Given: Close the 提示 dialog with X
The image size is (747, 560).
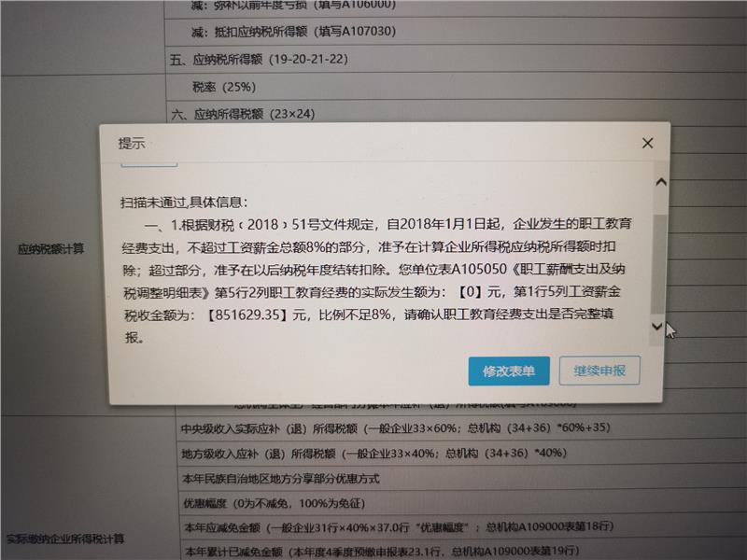Looking at the screenshot, I should click(648, 143).
